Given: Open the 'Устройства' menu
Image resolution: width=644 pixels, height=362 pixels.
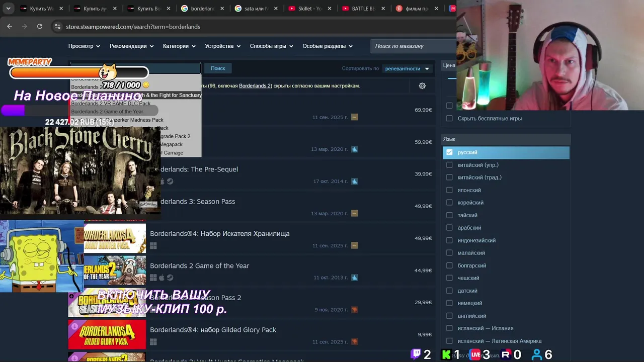Looking at the screenshot, I should (x=223, y=46).
